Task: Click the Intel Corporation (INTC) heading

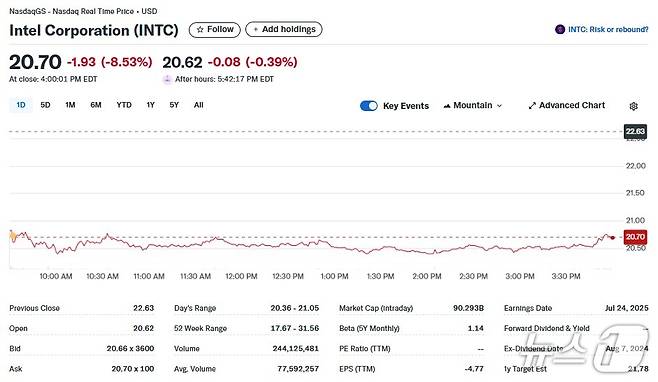Action: 94,30
